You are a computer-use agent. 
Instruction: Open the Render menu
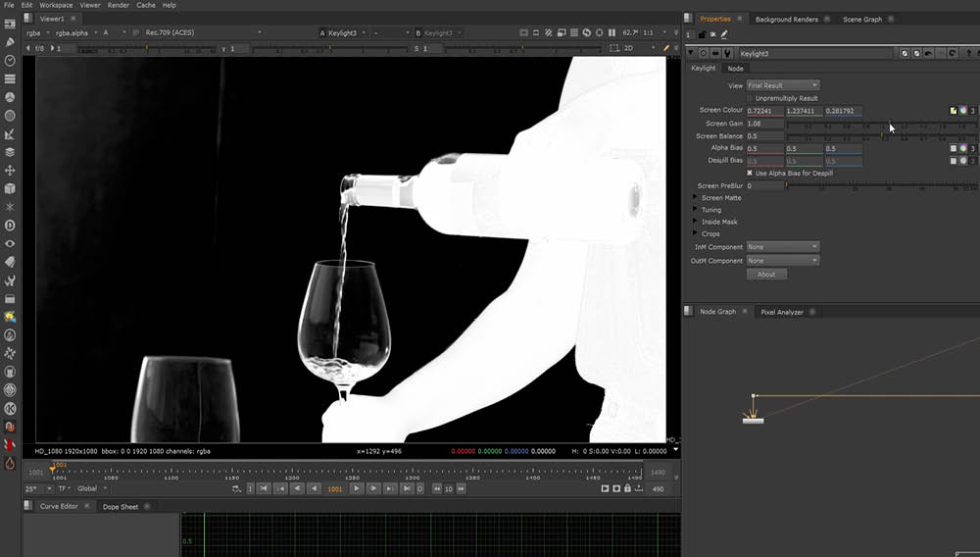pos(119,5)
